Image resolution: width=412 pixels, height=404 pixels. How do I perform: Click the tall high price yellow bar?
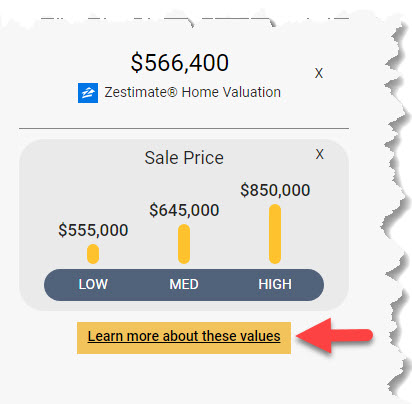click(x=275, y=234)
